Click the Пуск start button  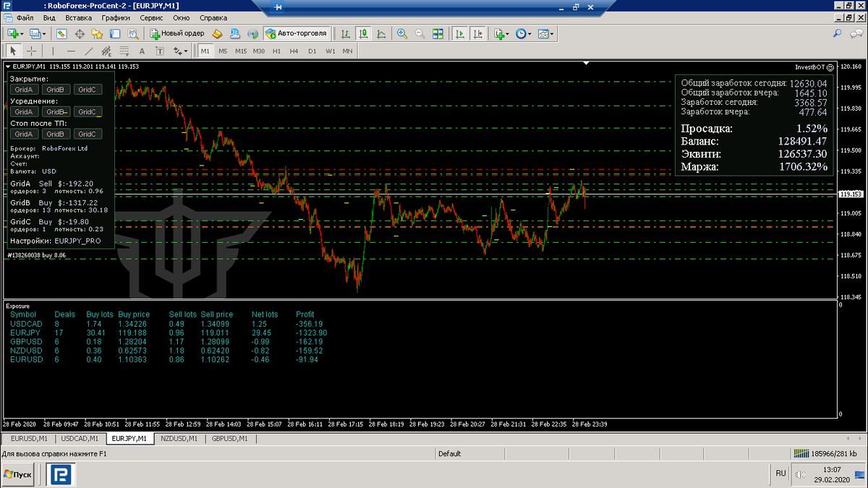(x=20, y=474)
